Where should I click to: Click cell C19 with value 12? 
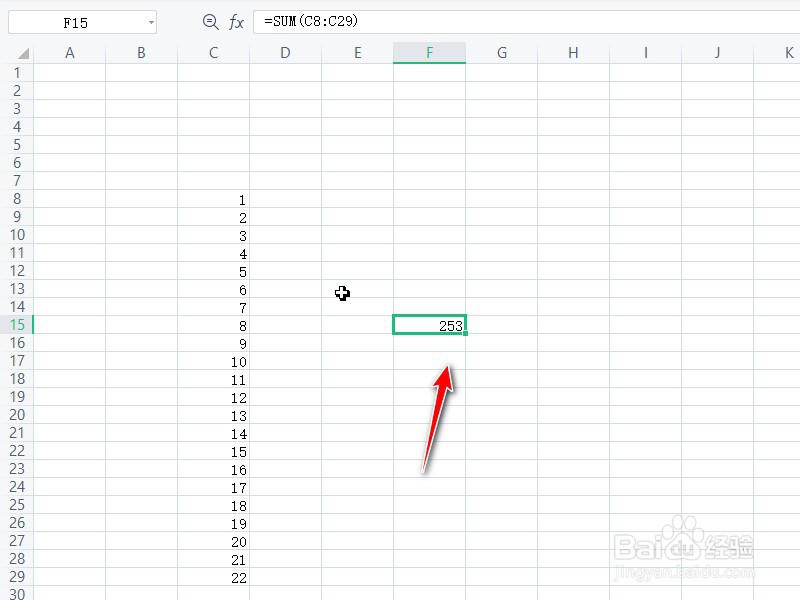click(213, 397)
